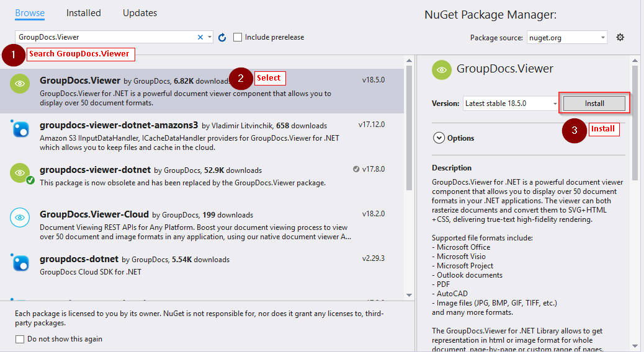Click GroupDocs.Viewer-Cloud package icon
This screenshot has width=644, height=352.
click(x=20, y=218)
